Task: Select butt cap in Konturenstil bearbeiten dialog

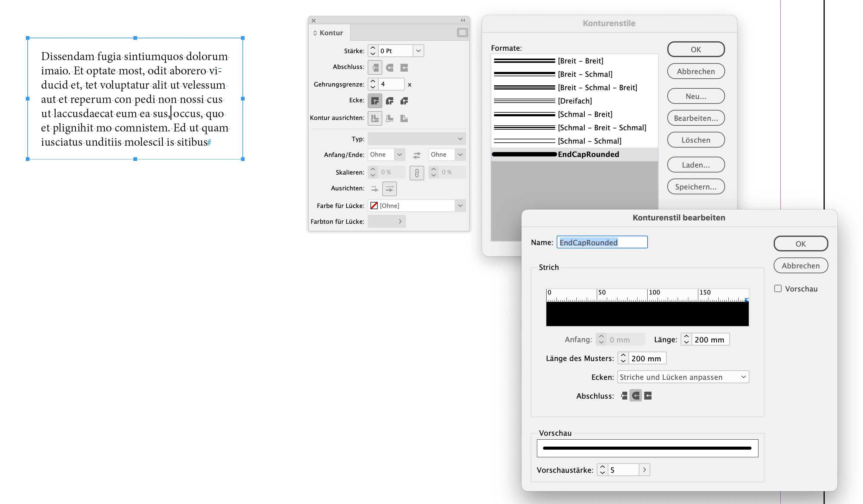Action: point(624,396)
